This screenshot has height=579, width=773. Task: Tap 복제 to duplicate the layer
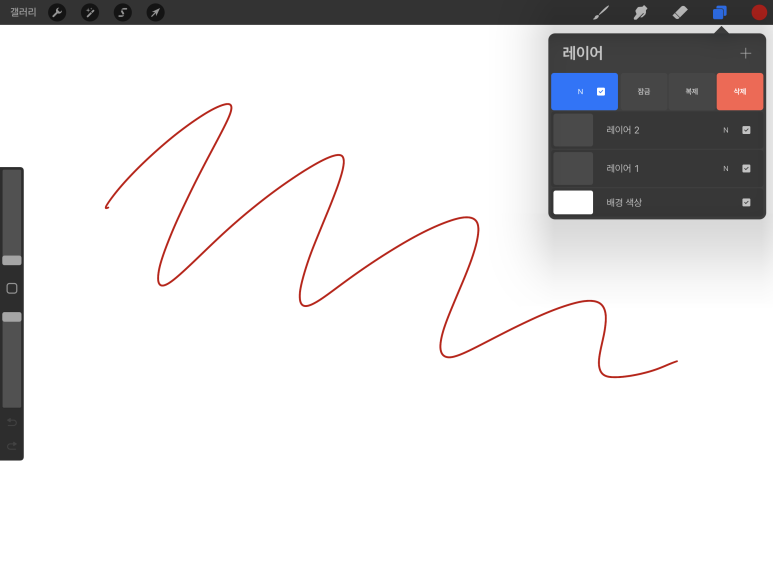coord(692,91)
